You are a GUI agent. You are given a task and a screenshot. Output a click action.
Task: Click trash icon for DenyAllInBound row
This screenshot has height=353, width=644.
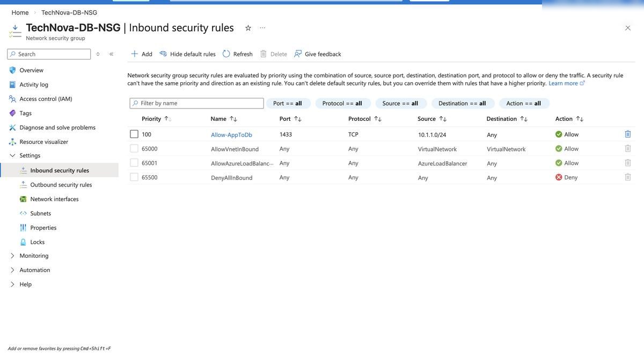click(x=628, y=177)
